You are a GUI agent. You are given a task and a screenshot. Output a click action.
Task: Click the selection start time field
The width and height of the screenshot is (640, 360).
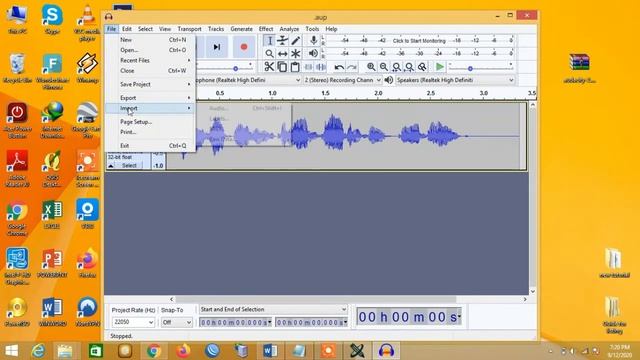[x=236, y=322]
